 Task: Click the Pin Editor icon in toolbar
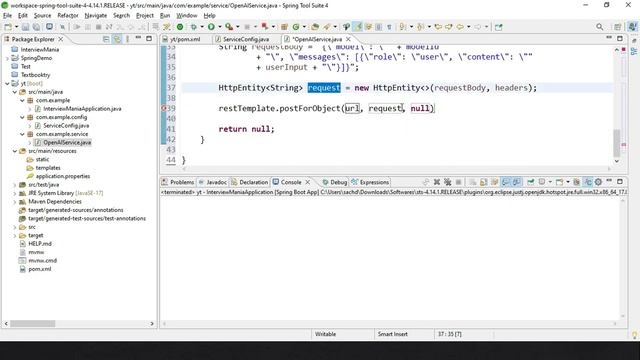coord(498,27)
